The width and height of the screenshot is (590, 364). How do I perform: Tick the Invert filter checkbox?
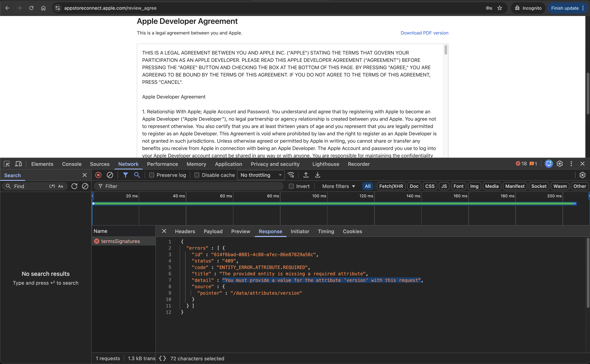coord(291,186)
